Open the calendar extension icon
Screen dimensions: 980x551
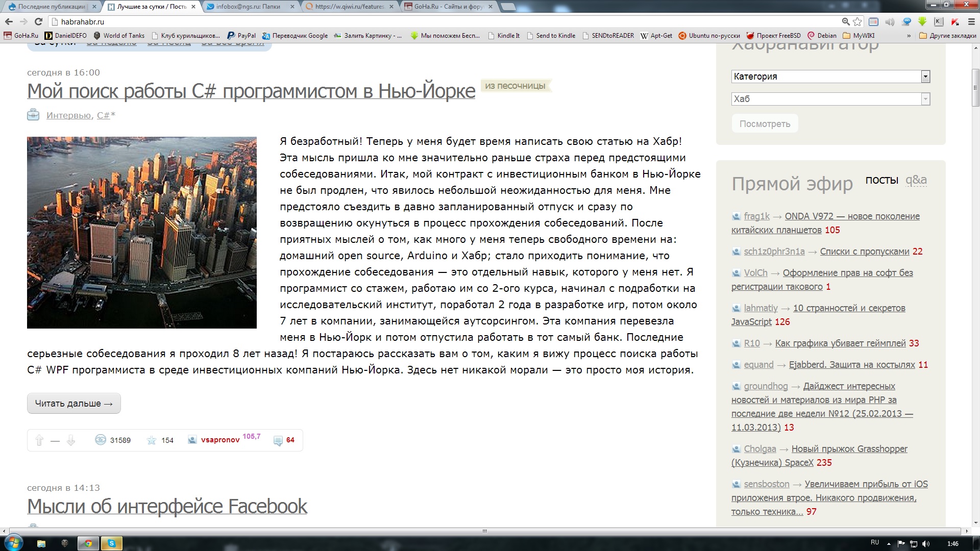coord(873,21)
